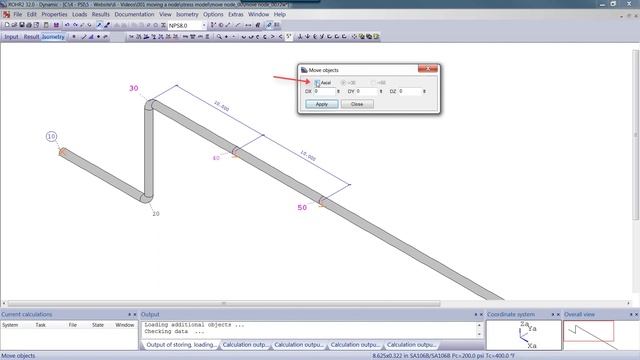The image size is (640, 360).
Task: Click the clipboard document icon in top toolbar
Action: (x=46, y=25)
